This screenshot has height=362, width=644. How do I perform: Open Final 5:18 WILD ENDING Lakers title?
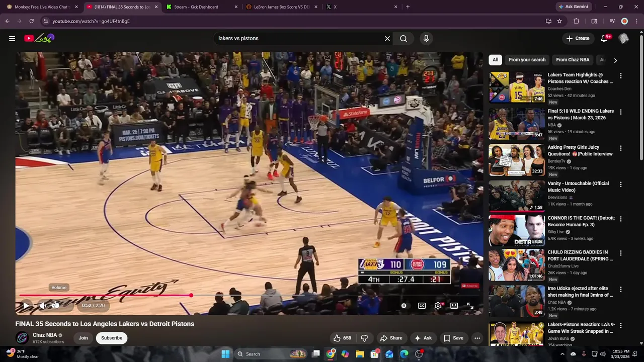point(581,114)
